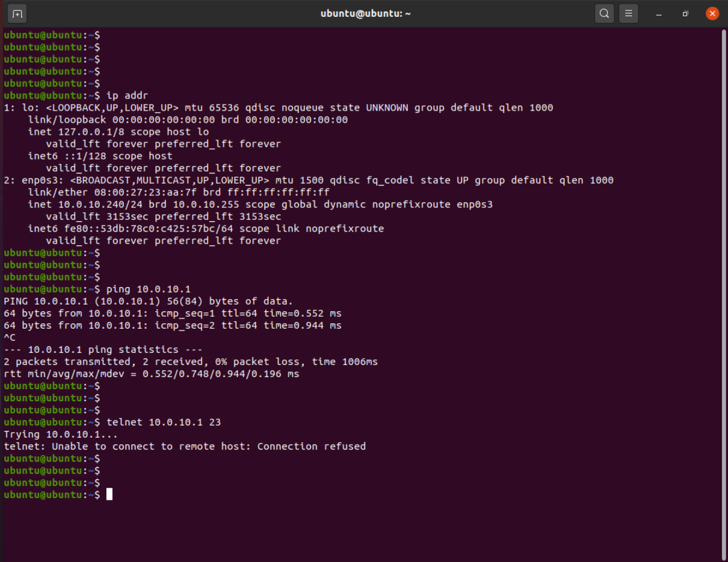Click the '^C' interrupt line
The width and height of the screenshot is (728, 562).
point(10,337)
